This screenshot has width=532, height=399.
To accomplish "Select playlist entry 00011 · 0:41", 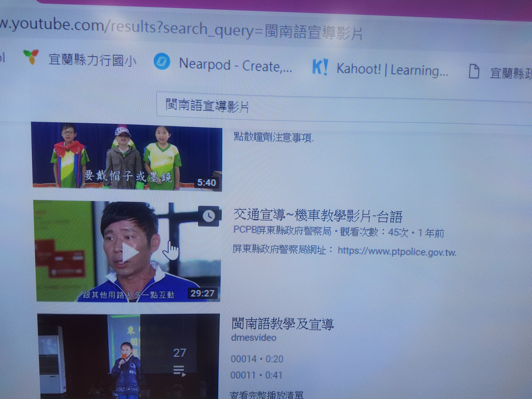I will coord(256,375).
